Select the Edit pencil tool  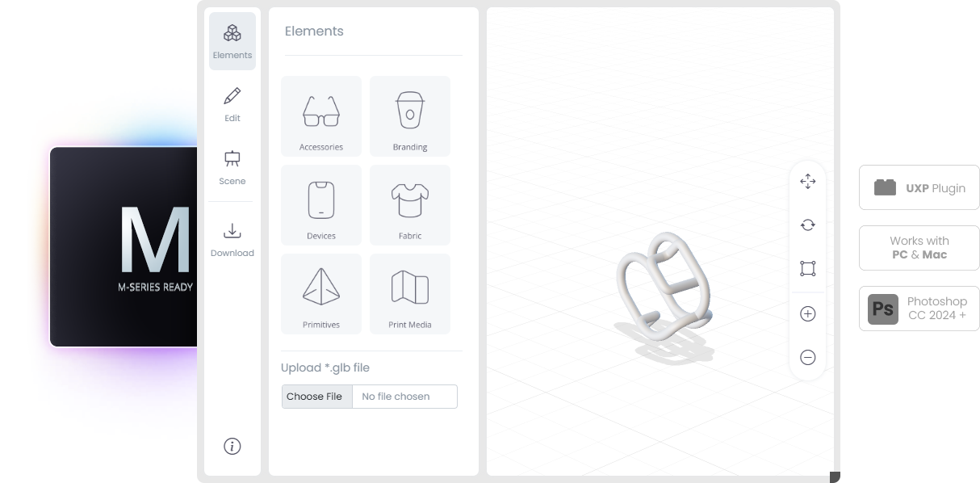point(232,105)
